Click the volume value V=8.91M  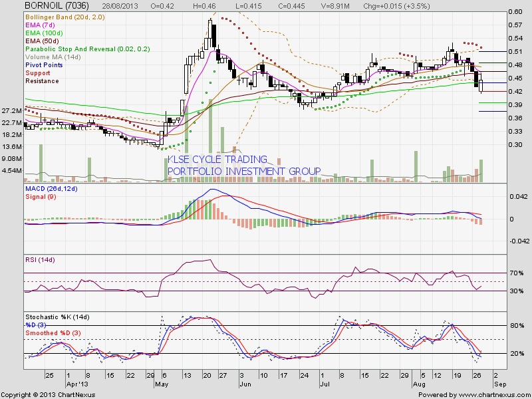pos(336,6)
